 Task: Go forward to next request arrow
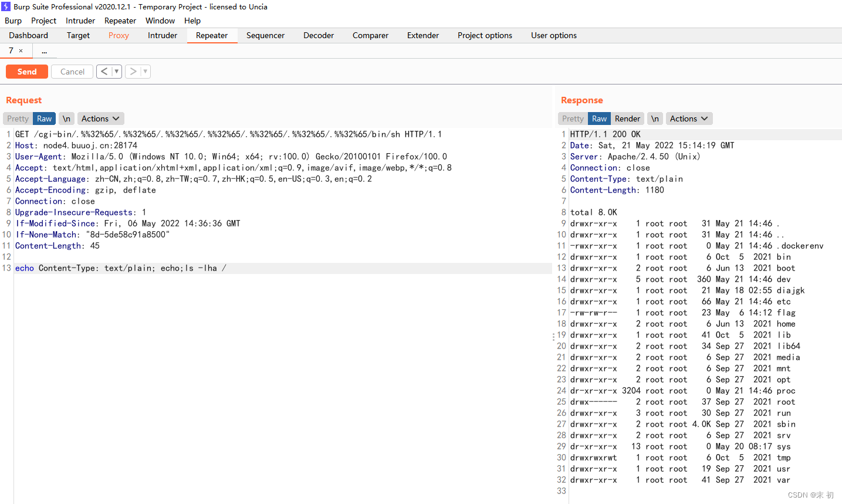click(133, 72)
